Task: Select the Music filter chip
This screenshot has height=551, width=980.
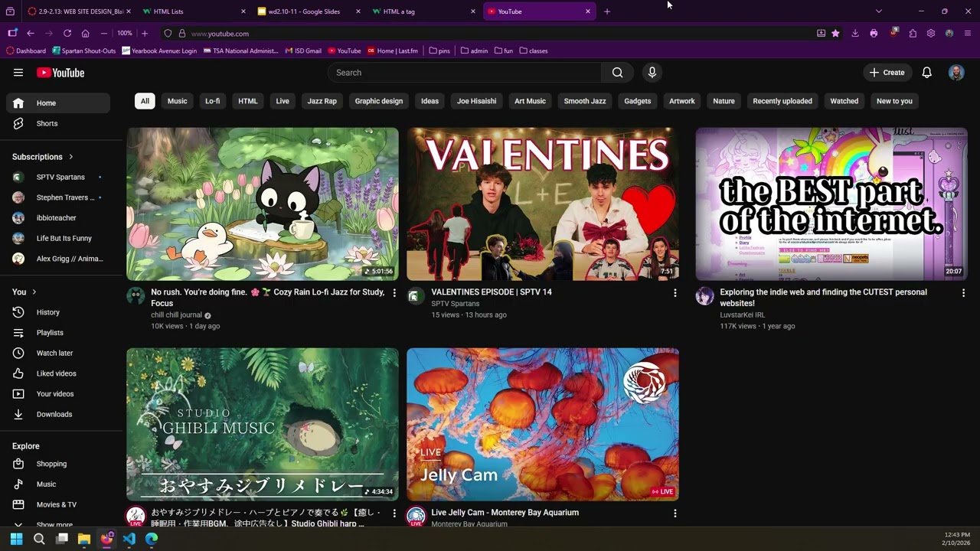Action: [177, 101]
